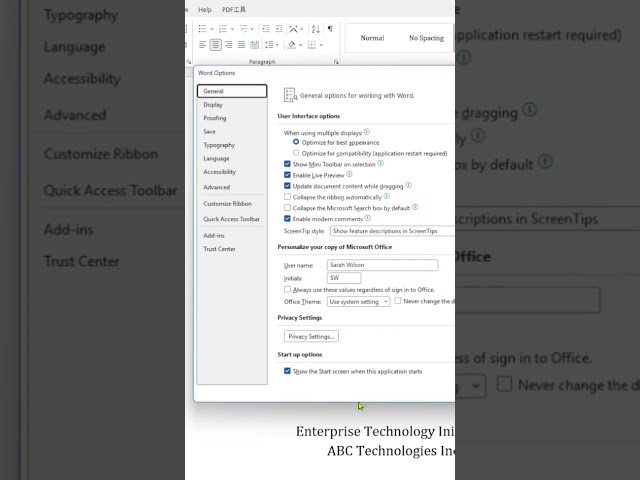Screen dimensions: 640x480
Task: Open the PDF工具 ribbon tab
Action: (234, 9)
